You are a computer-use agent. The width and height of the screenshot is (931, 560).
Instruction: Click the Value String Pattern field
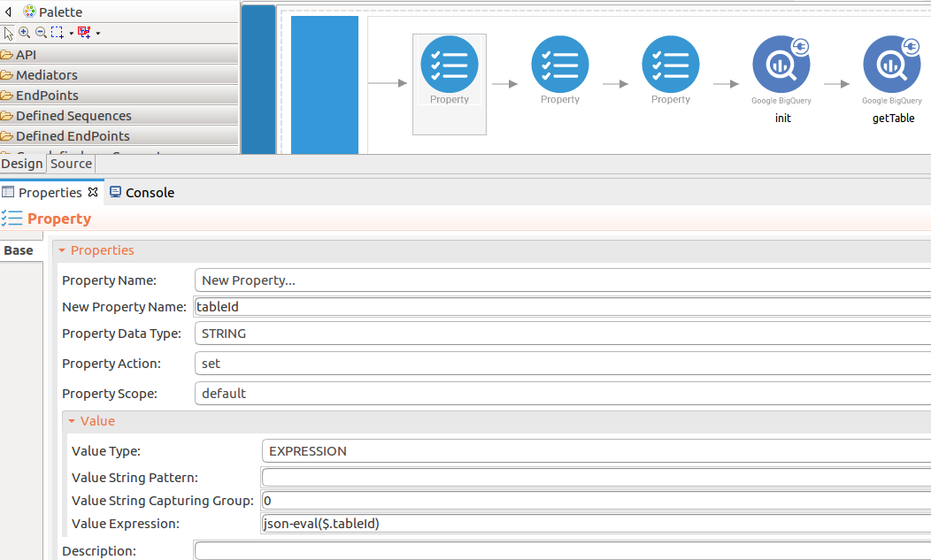pyautogui.click(x=596, y=478)
